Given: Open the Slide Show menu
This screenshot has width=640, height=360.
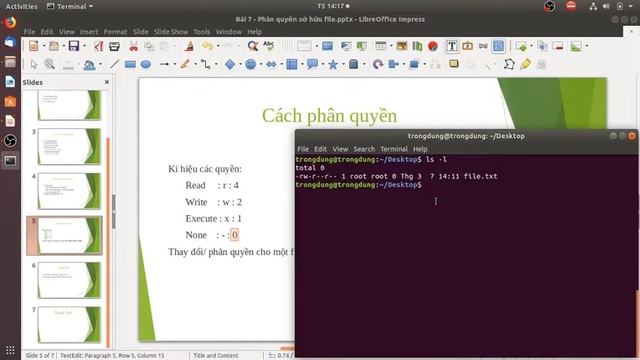Looking at the screenshot, I should (x=171, y=31).
